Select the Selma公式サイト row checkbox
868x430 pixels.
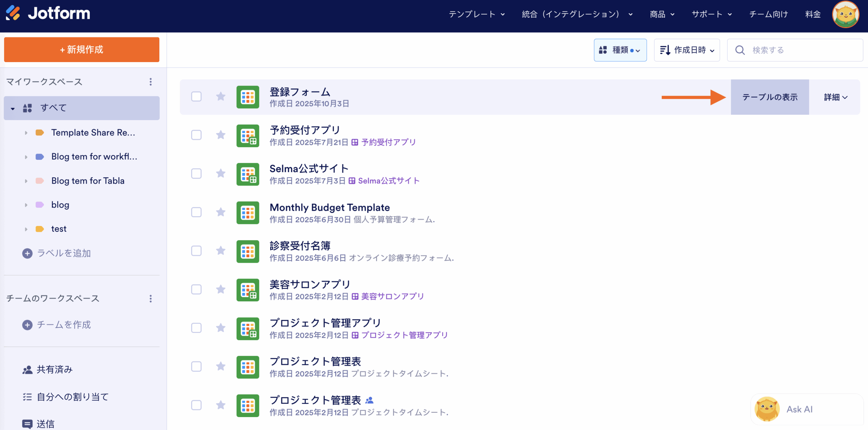(196, 174)
